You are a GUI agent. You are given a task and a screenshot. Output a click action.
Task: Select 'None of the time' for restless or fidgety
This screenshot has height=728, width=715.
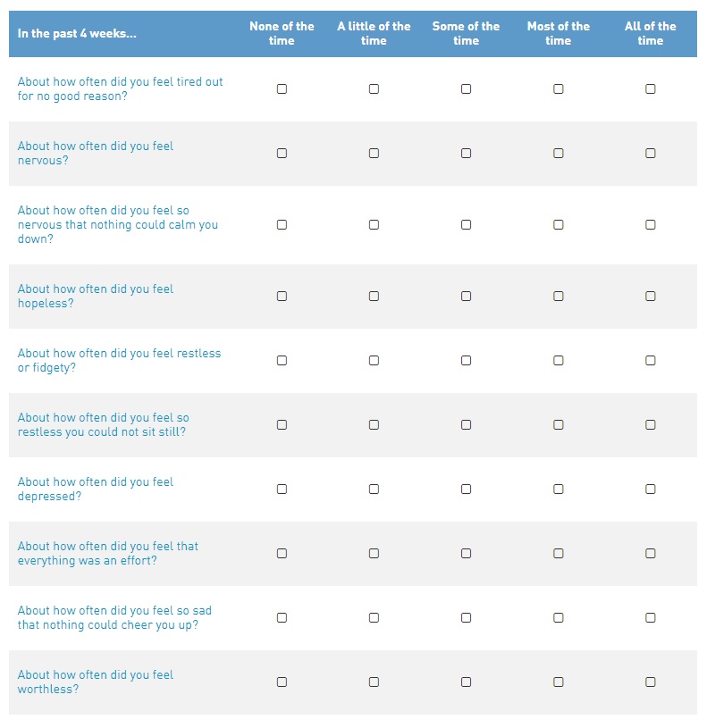click(282, 360)
